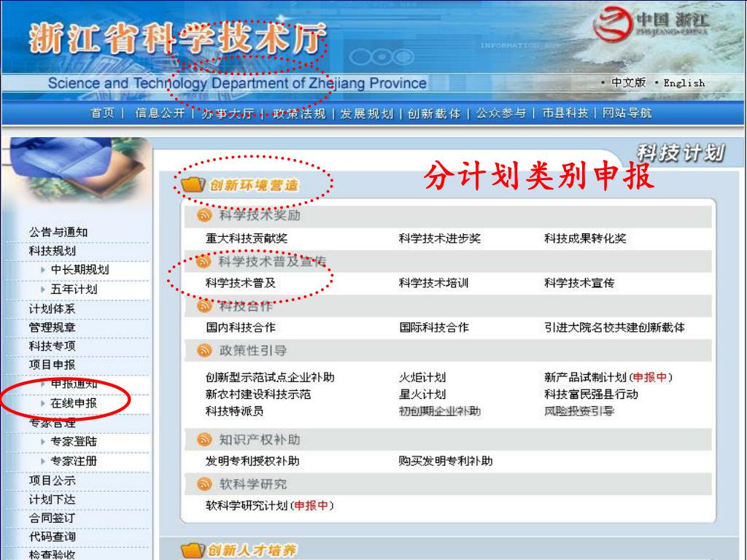This screenshot has width=747, height=560.
Task: Select 专家登陆 in the sidebar
Action: [74, 441]
